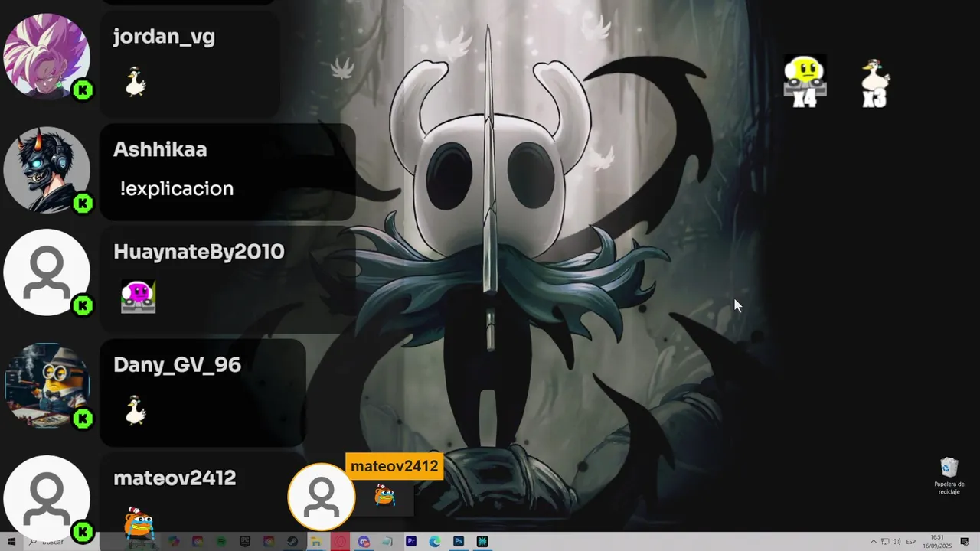Open Epic Games Launcher in taskbar
This screenshot has height=551, width=980.
tap(245, 541)
